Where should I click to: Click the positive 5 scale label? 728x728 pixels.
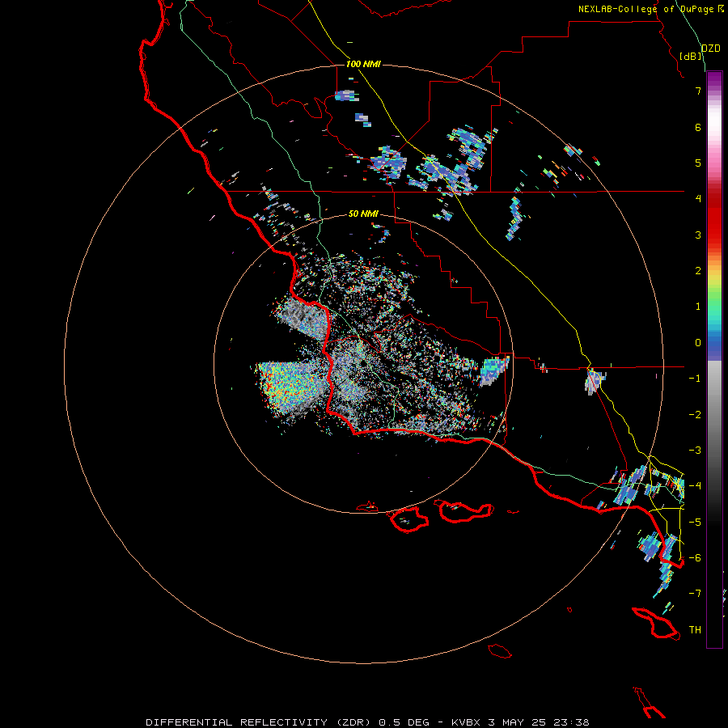pyautogui.click(x=698, y=163)
